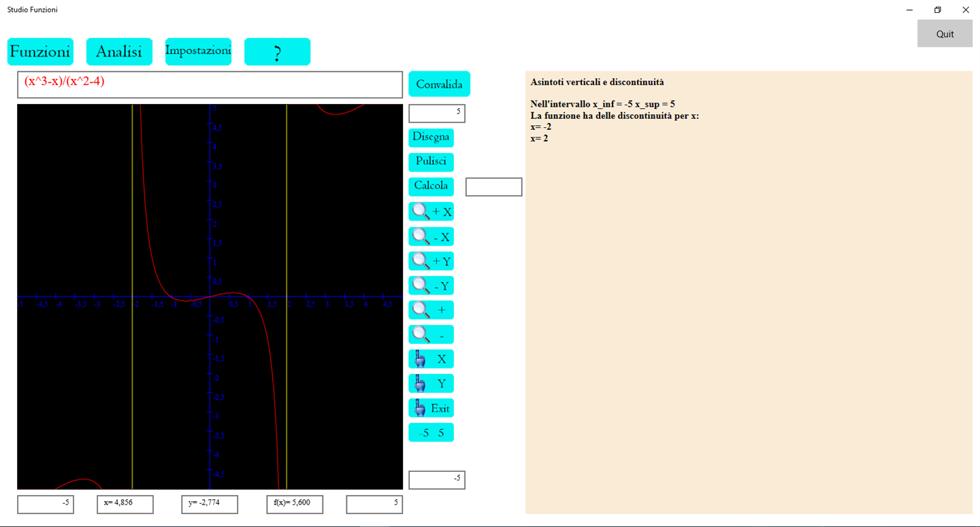Click the zoom out X axis button
Image resolution: width=980 pixels, height=527 pixels.
coord(431,237)
